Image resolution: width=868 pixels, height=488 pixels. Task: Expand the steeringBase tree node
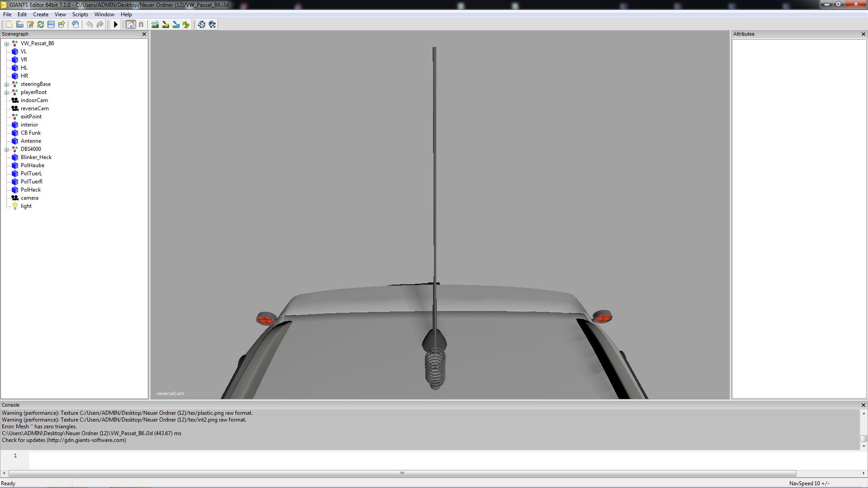[x=6, y=84]
